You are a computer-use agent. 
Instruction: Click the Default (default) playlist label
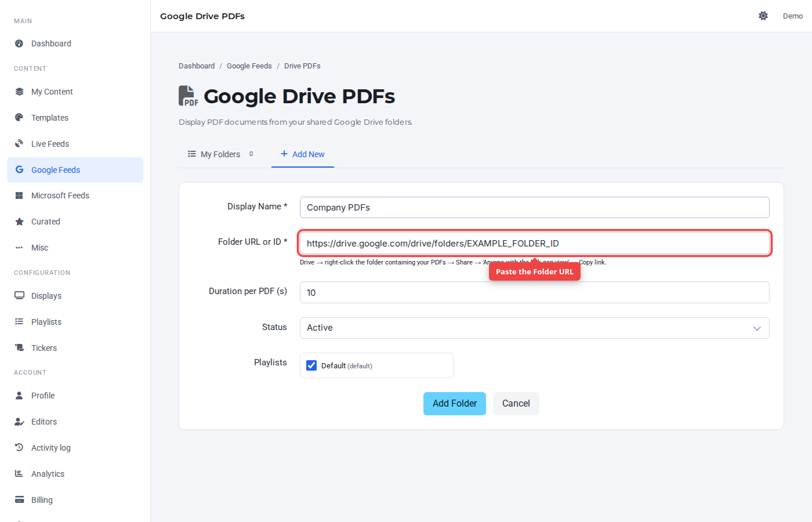point(347,366)
